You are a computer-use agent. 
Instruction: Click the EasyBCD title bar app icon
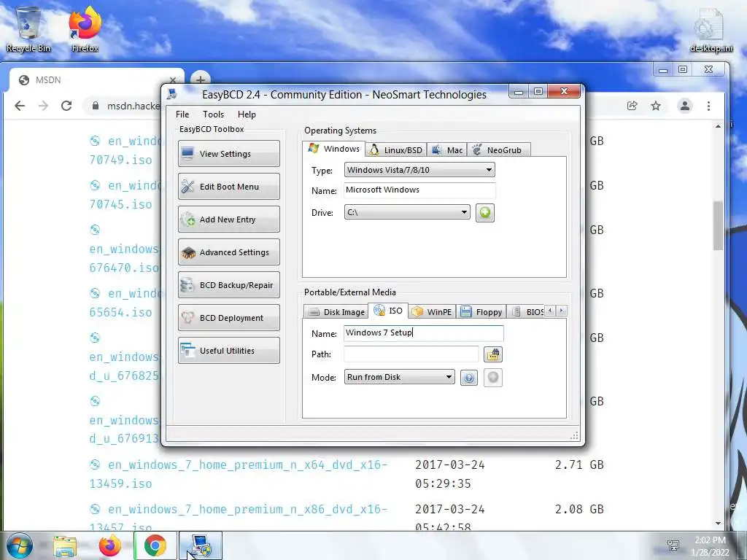tap(172, 94)
